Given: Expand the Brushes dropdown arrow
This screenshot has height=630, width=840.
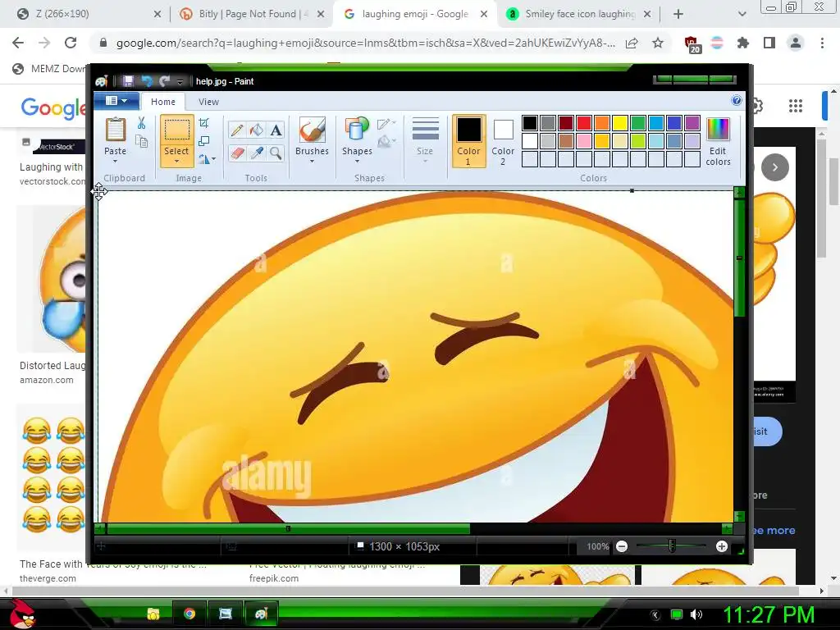Looking at the screenshot, I should tap(312, 162).
